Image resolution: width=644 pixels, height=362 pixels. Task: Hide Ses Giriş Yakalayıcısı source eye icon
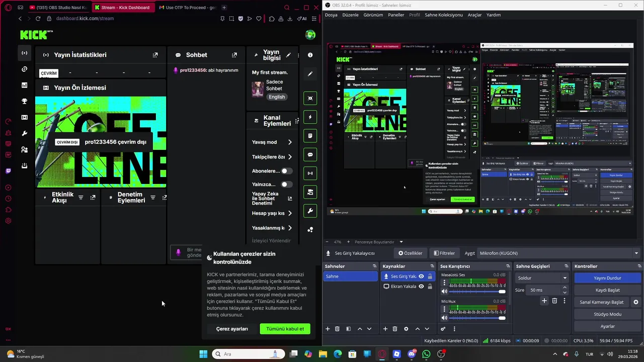(x=421, y=276)
